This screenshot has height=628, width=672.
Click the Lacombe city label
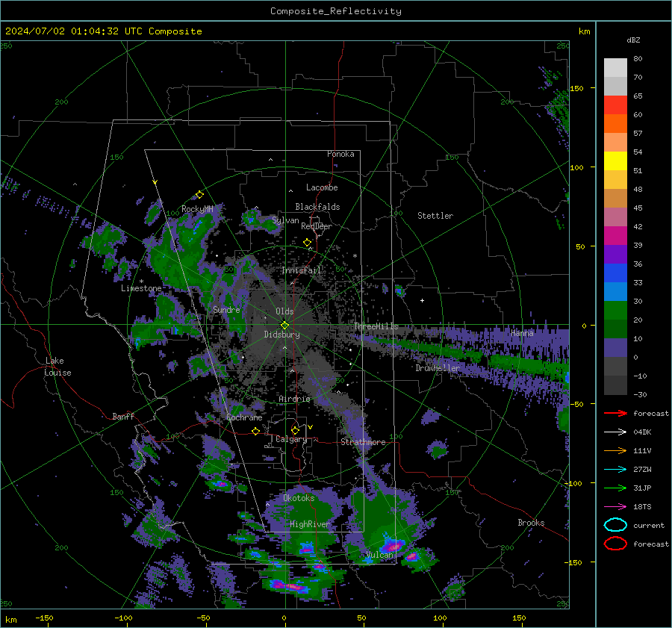point(322,187)
